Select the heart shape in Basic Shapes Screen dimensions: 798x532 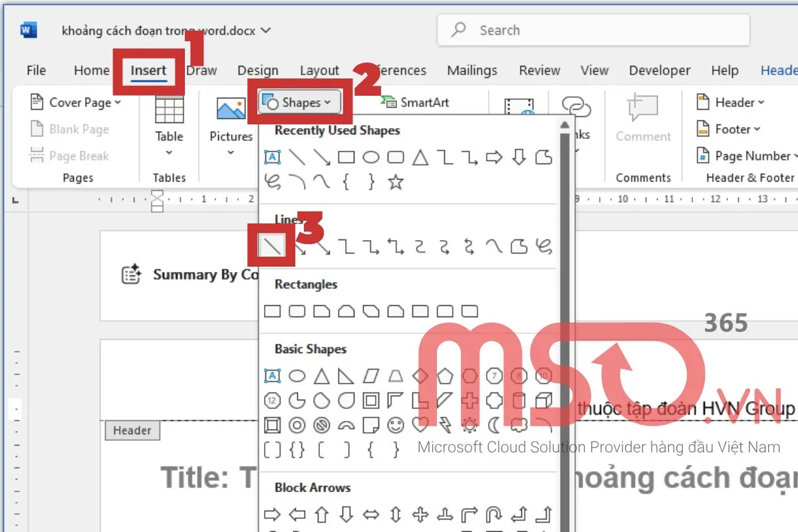tap(420, 424)
